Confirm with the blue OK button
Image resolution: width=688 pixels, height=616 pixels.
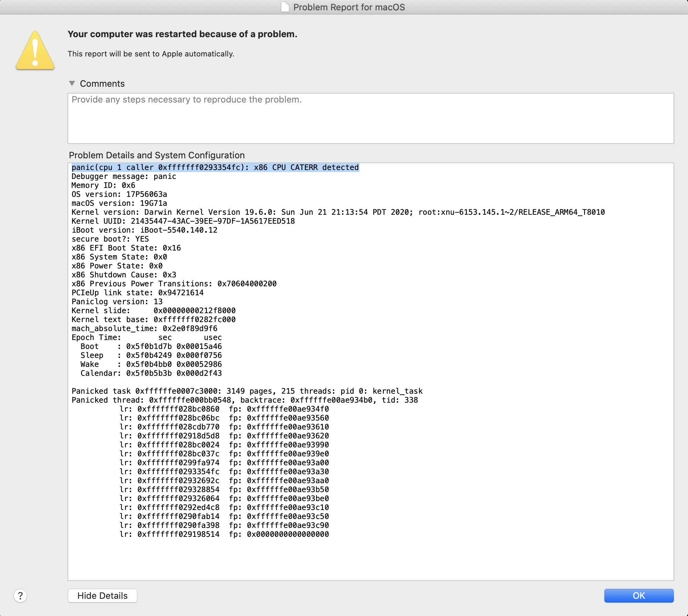pyautogui.click(x=639, y=596)
